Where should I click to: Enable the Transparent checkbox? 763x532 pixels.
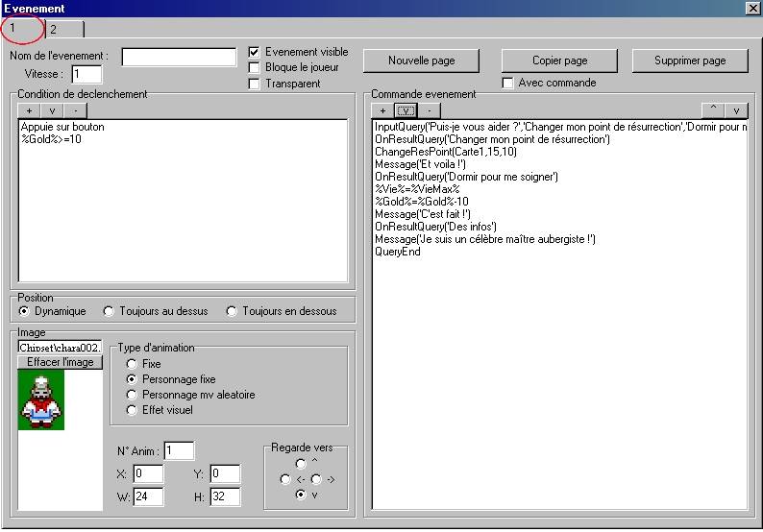(255, 85)
